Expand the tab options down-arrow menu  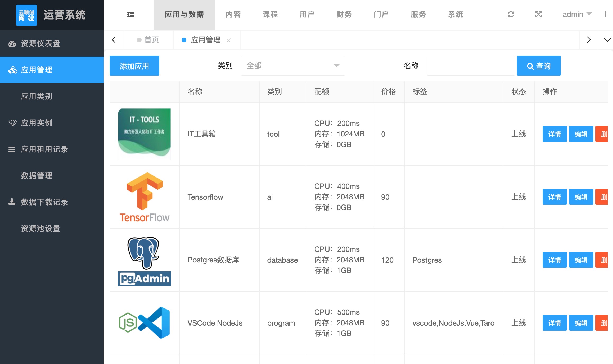point(607,40)
